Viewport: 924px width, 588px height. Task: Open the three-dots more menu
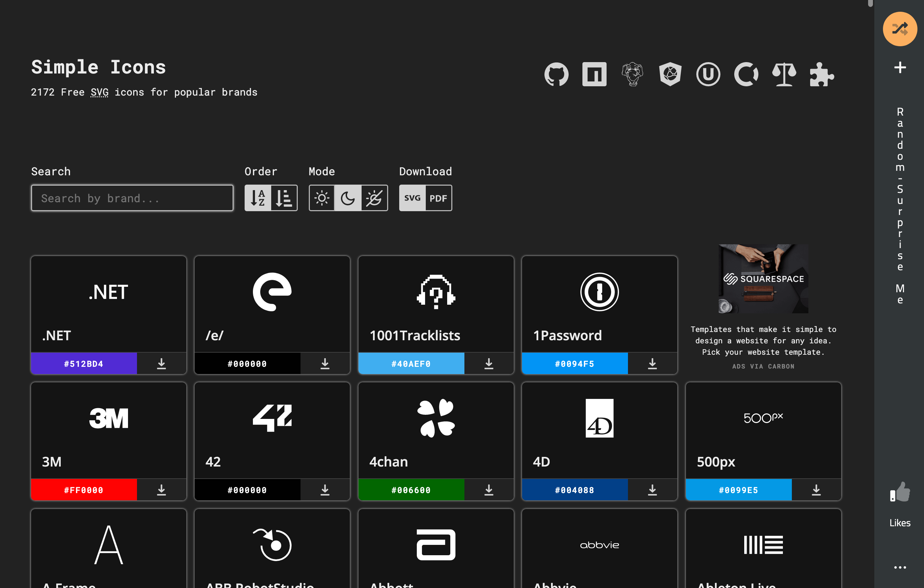coord(900,567)
